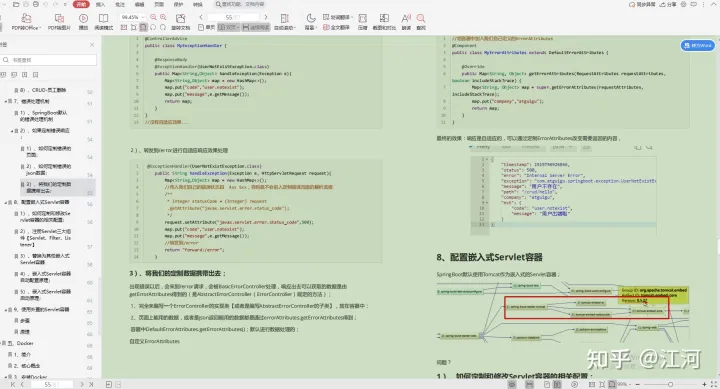Click the sync status button at top right
This screenshot has width=720, height=389.
(x=642, y=4)
